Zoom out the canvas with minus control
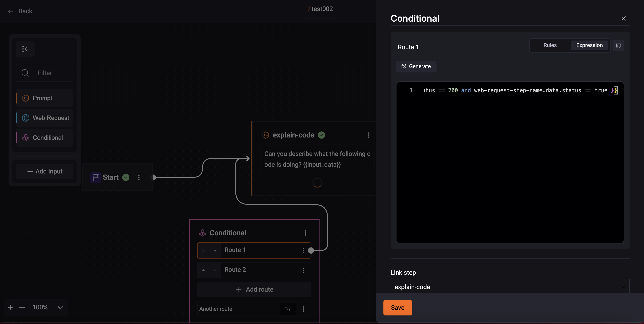The width and height of the screenshot is (644, 324). click(22, 307)
